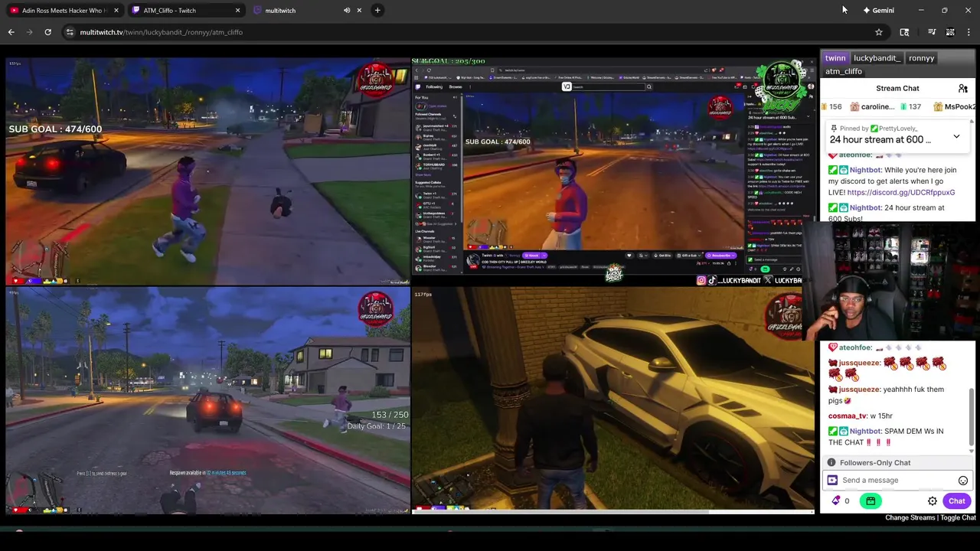Click the cosmaa_tv username in chat
The width and height of the screenshot is (980, 551).
847,416
